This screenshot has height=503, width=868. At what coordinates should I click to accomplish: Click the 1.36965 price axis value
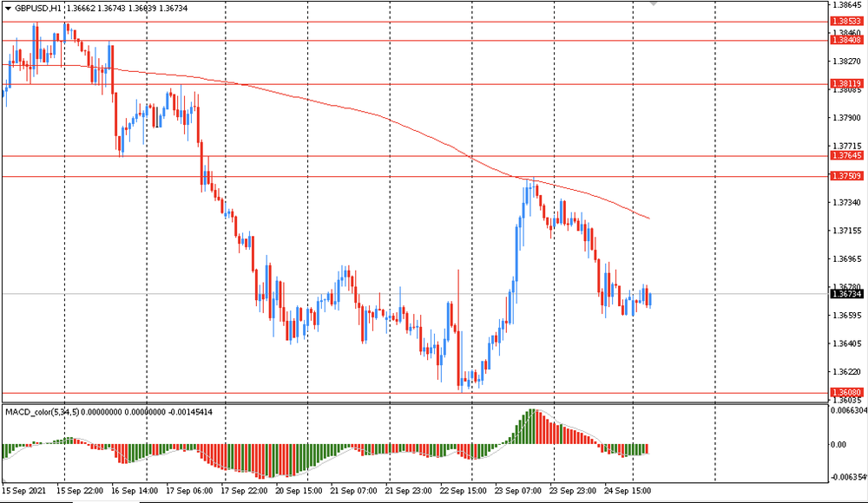click(x=847, y=259)
